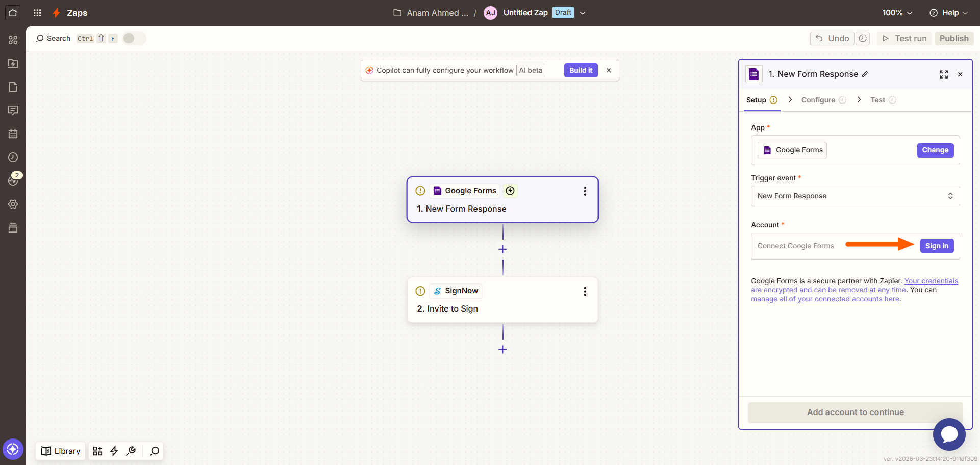
Task: Open the settings gear in the left sidebar
Action: (x=13, y=204)
